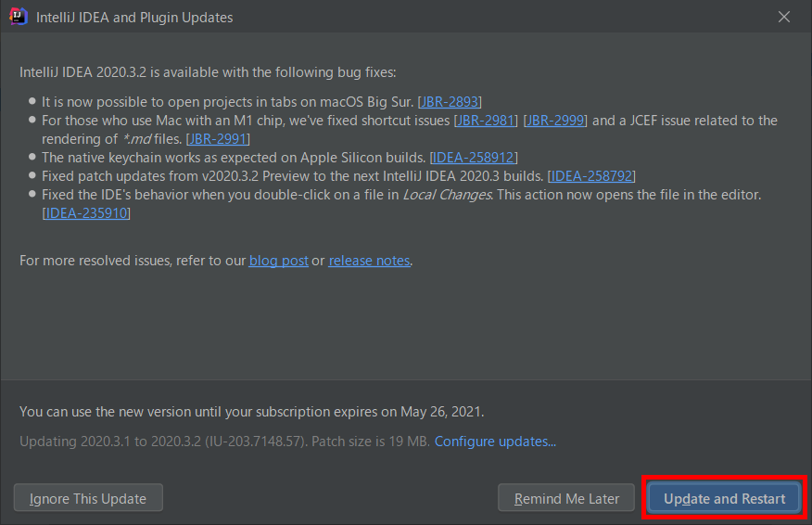Open the JBR-2981 issue link

(486, 121)
